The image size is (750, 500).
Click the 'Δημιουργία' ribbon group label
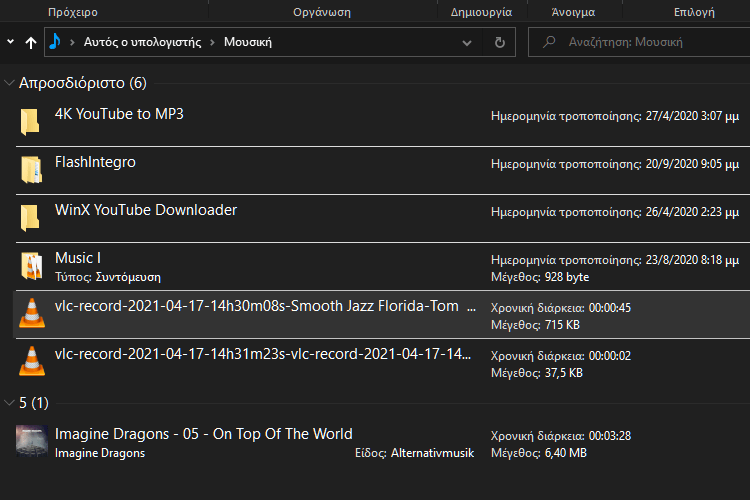[x=481, y=12]
